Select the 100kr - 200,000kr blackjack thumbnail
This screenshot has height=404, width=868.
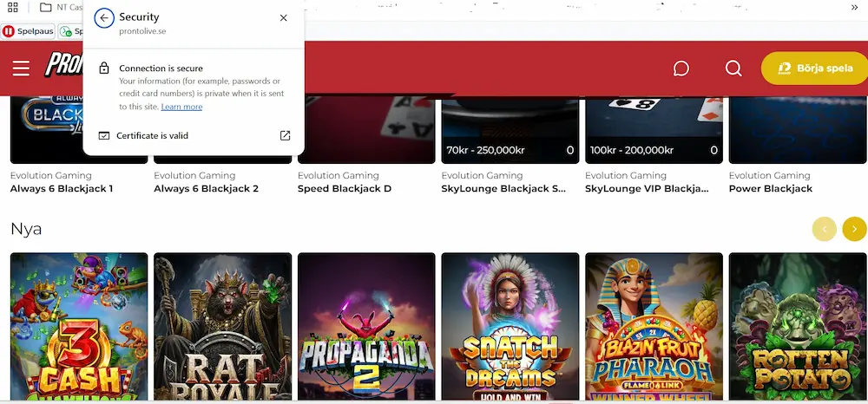pos(654,130)
